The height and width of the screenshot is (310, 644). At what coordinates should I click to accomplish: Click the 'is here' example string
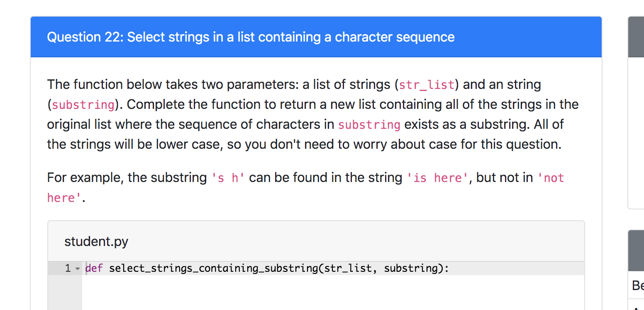(x=439, y=177)
